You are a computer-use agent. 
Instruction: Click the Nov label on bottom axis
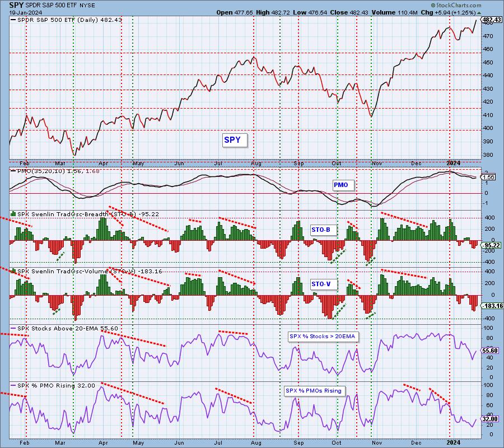pyautogui.click(x=376, y=442)
